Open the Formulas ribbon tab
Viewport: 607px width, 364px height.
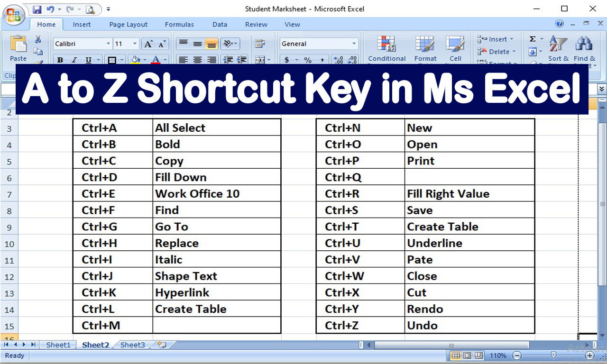pos(179,25)
